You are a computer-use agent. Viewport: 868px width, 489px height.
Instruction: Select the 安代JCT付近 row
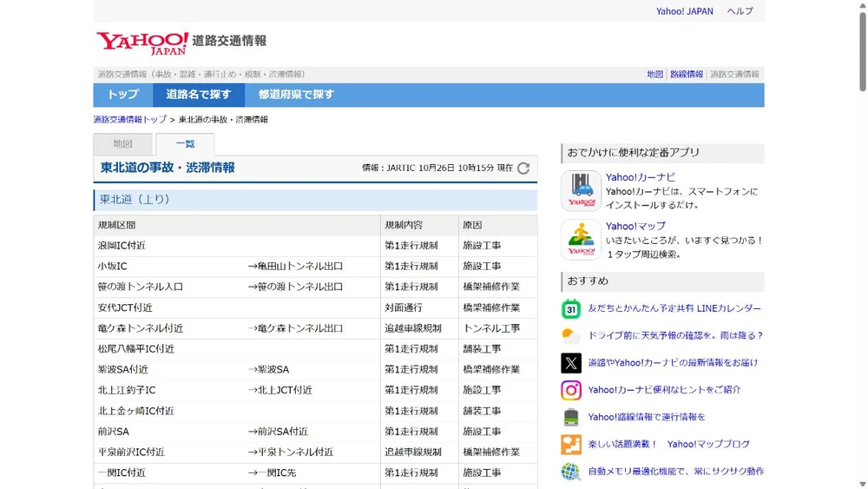[316, 308]
